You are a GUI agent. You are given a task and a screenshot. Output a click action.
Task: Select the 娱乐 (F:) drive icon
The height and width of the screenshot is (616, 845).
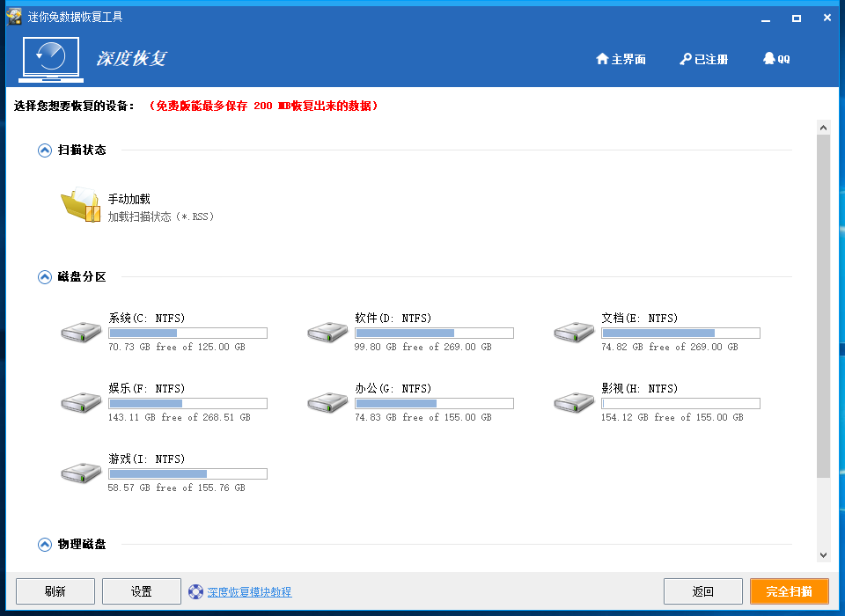tap(80, 403)
